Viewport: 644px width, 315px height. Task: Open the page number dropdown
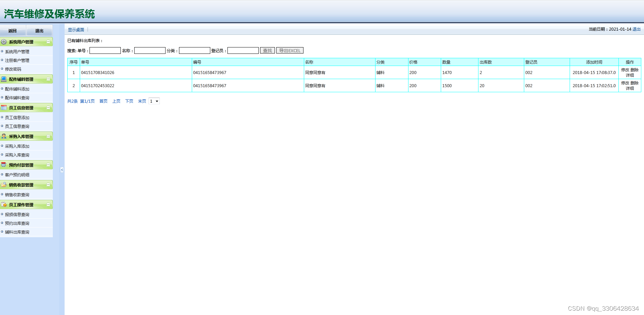click(154, 101)
